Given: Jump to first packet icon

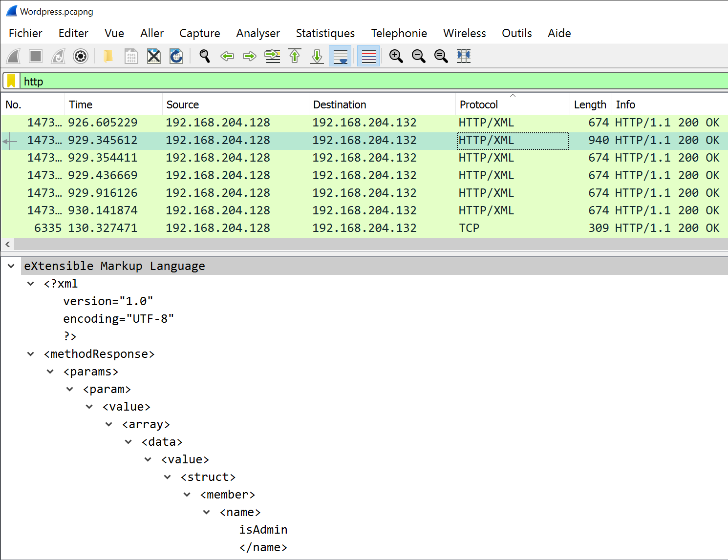Looking at the screenshot, I should 295,56.
